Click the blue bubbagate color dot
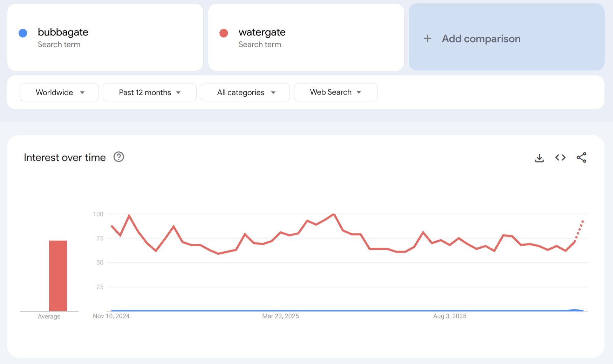 23,33
